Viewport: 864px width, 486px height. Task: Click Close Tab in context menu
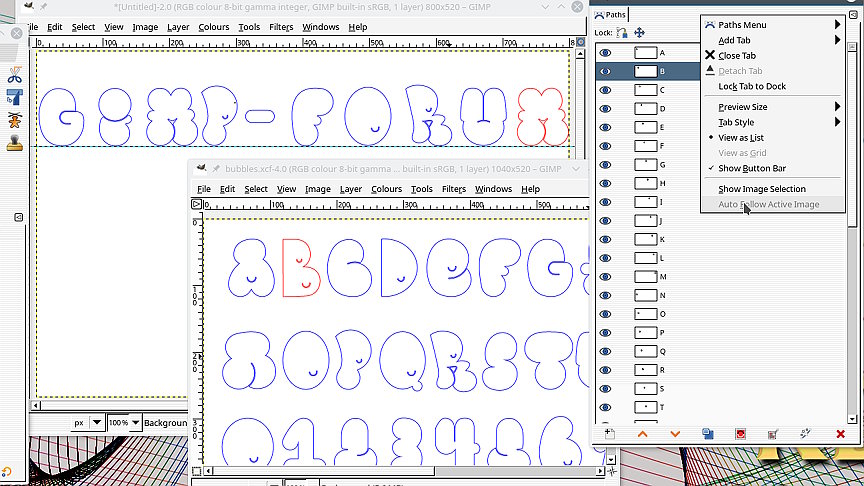click(x=736, y=56)
